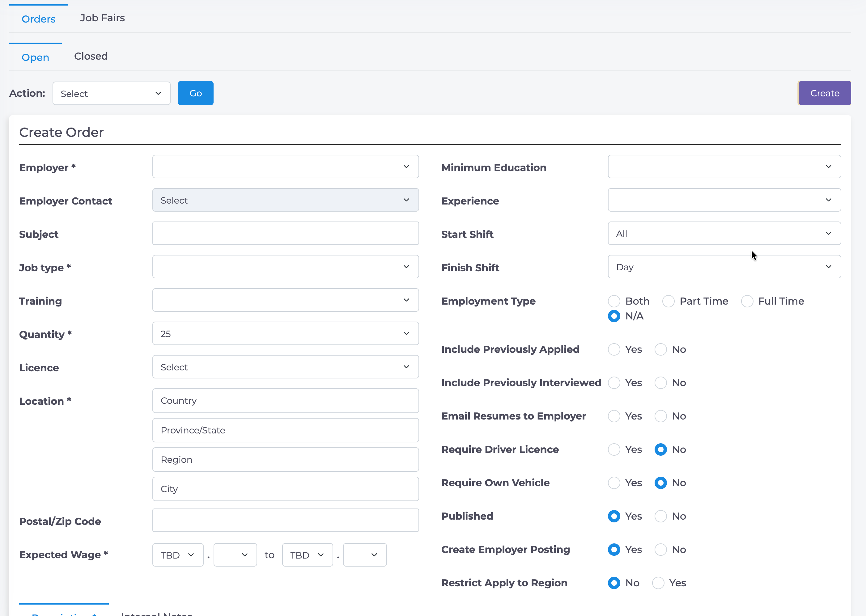Click the Region location field
This screenshot has height=616, width=866.
click(x=285, y=459)
